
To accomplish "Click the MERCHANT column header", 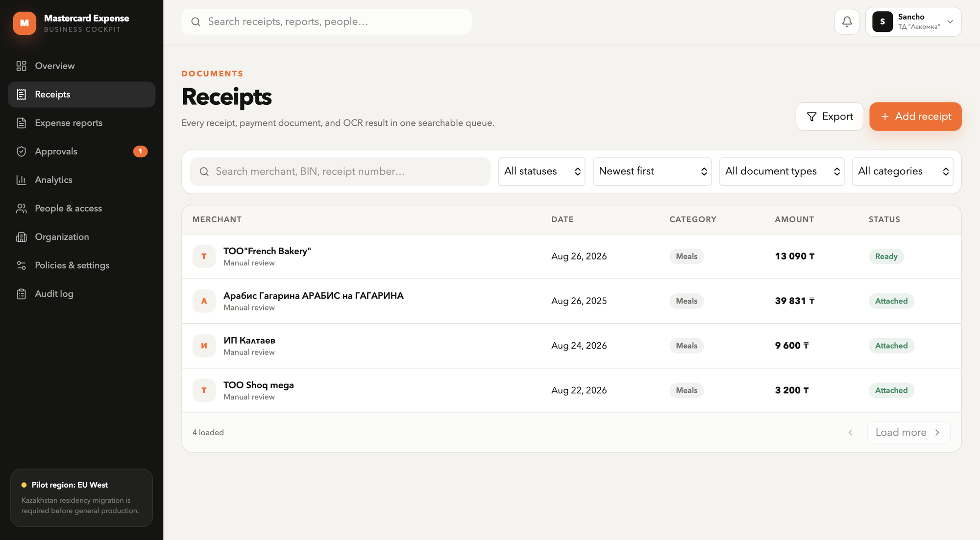I will [217, 219].
